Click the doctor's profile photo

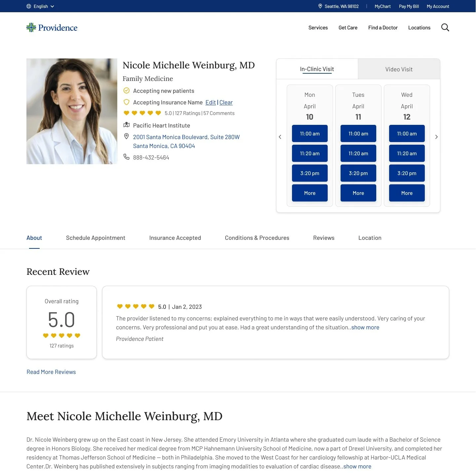click(72, 111)
